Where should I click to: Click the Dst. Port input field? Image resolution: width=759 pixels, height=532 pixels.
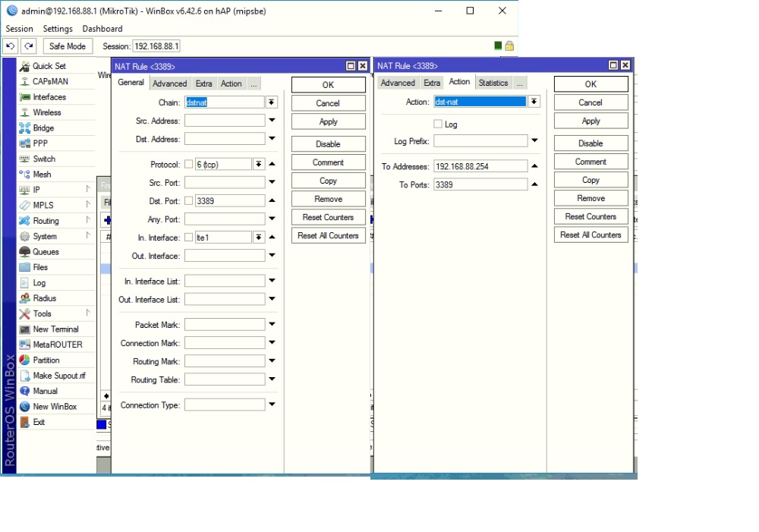click(230, 201)
